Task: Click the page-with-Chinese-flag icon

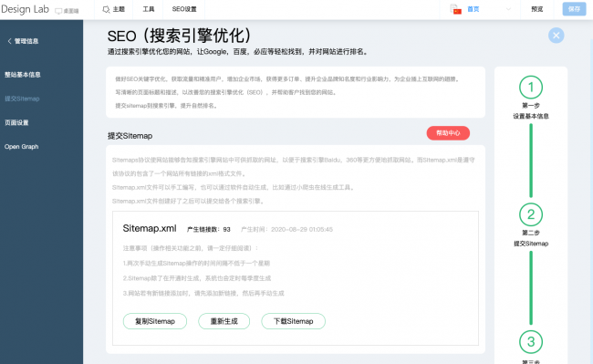Action: pyautogui.click(x=456, y=9)
